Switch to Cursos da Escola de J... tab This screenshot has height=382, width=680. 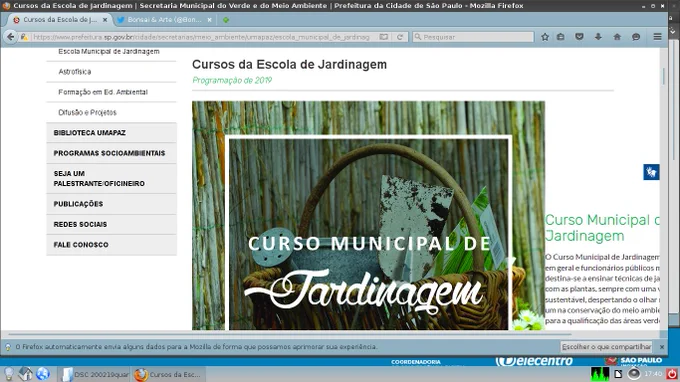[60, 20]
